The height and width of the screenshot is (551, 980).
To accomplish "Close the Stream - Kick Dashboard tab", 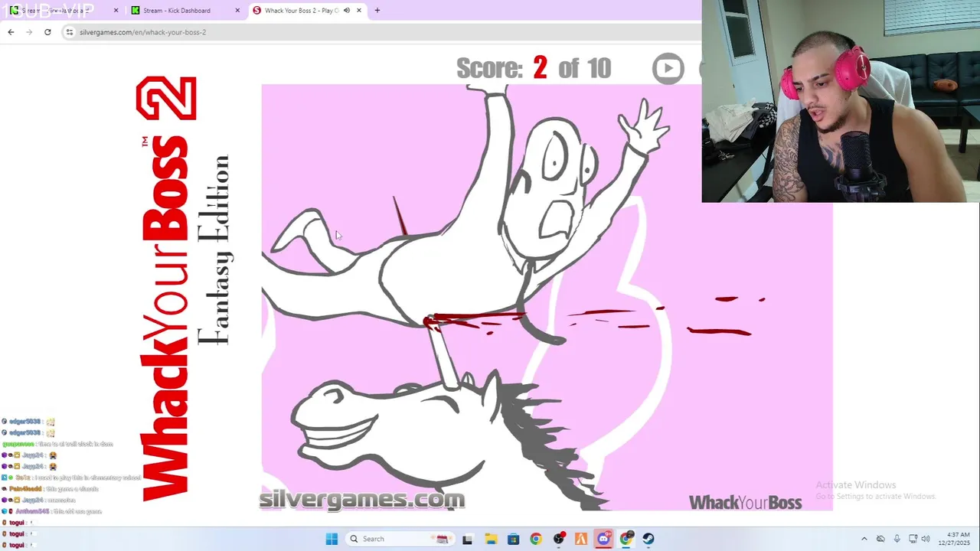I will click(x=237, y=11).
